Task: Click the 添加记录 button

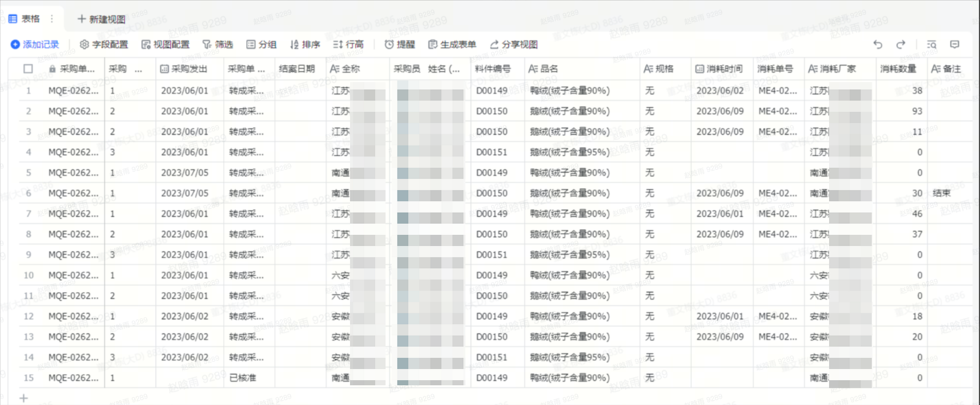Action: point(35,44)
